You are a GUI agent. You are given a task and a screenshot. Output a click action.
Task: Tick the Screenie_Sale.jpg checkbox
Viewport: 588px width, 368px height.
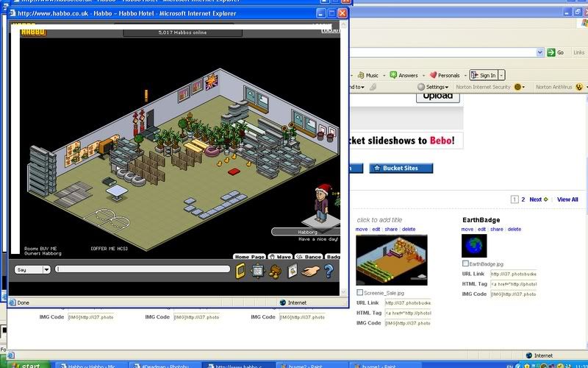pos(359,292)
